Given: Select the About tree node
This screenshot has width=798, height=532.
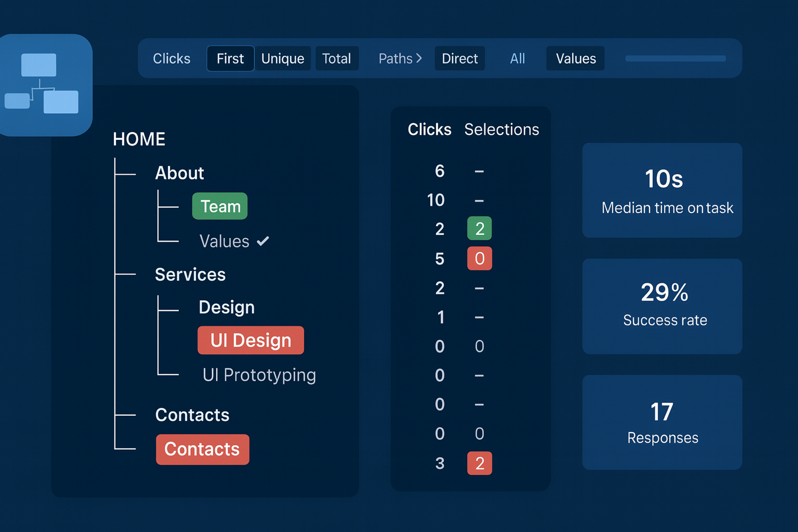Looking at the screenshot, I should (x=180, y=173).
